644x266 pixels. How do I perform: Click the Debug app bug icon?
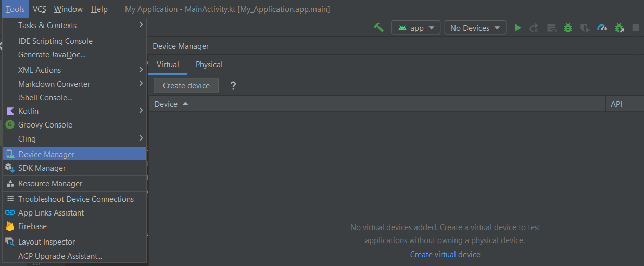(568, 28)
